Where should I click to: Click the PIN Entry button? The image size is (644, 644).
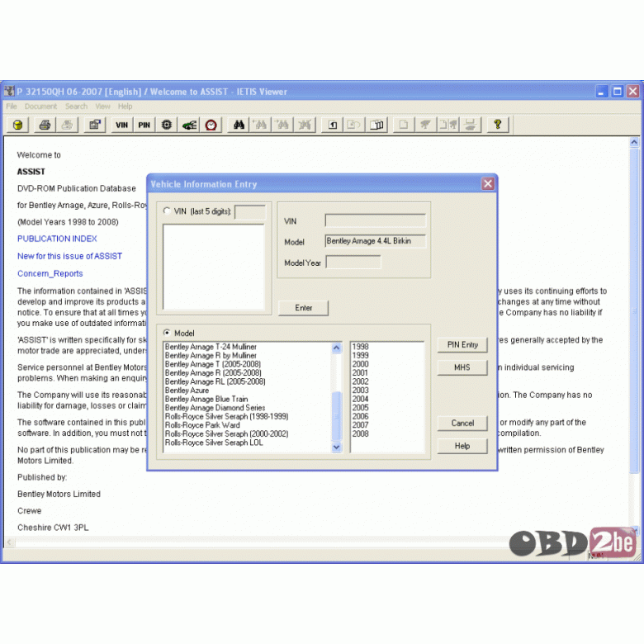coord(462,345)
